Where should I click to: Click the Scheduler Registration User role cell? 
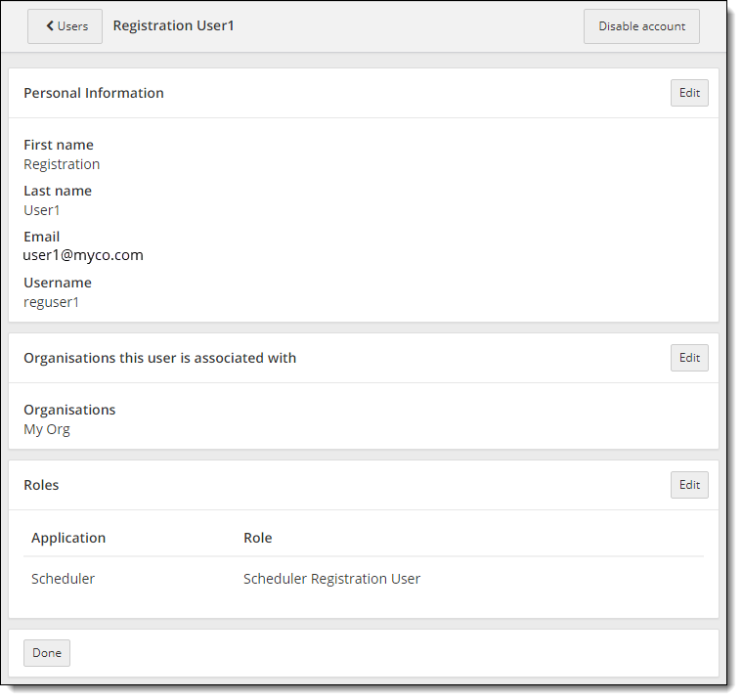point(331,579)
